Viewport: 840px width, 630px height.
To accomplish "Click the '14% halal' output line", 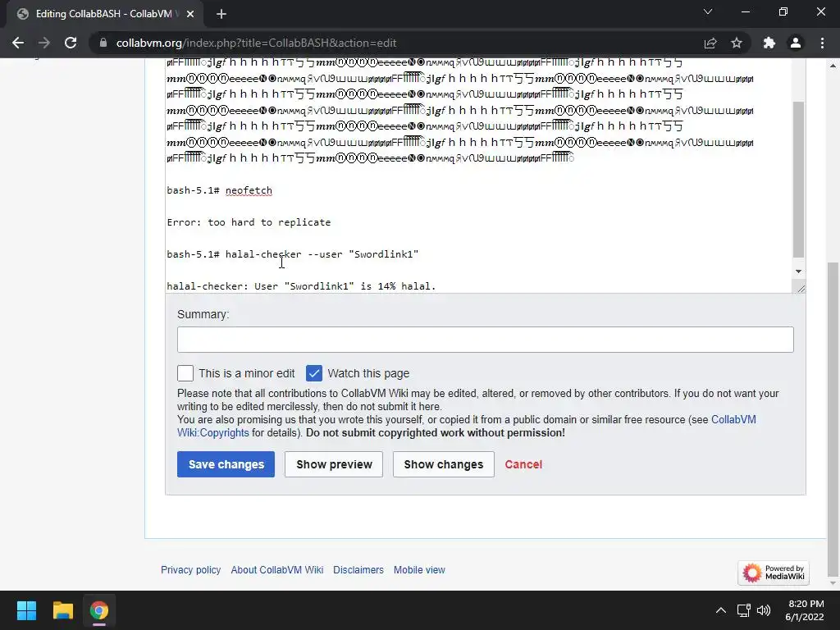I will pos(302,286).
